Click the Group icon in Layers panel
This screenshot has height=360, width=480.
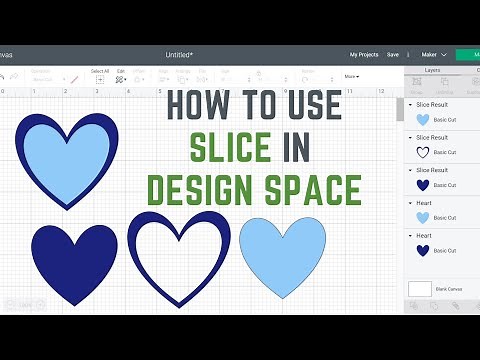[416, 82]
